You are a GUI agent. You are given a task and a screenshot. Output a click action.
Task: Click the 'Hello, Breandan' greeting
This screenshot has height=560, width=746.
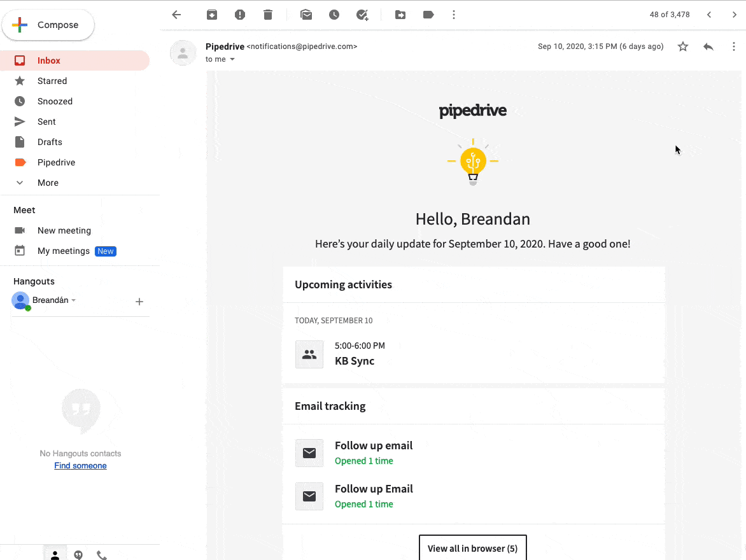click(473, 220)
